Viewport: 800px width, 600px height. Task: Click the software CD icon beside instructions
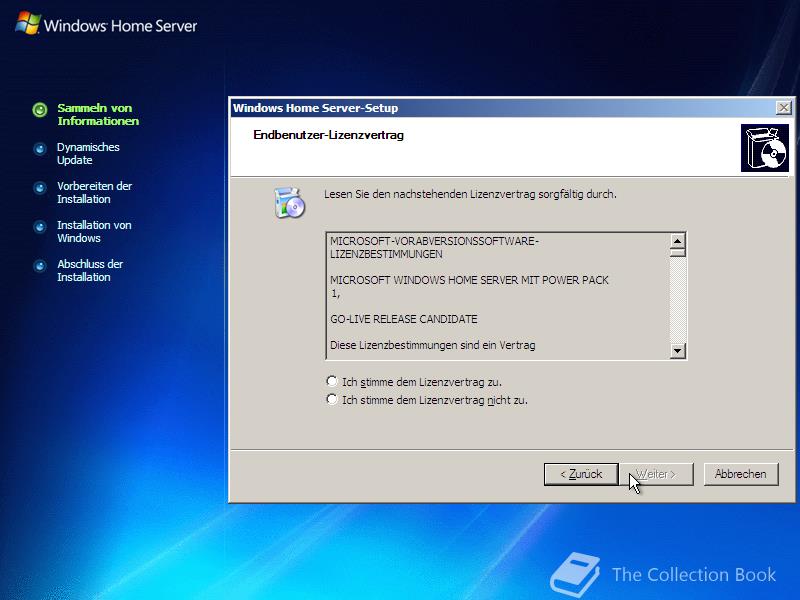pos(289,203)
